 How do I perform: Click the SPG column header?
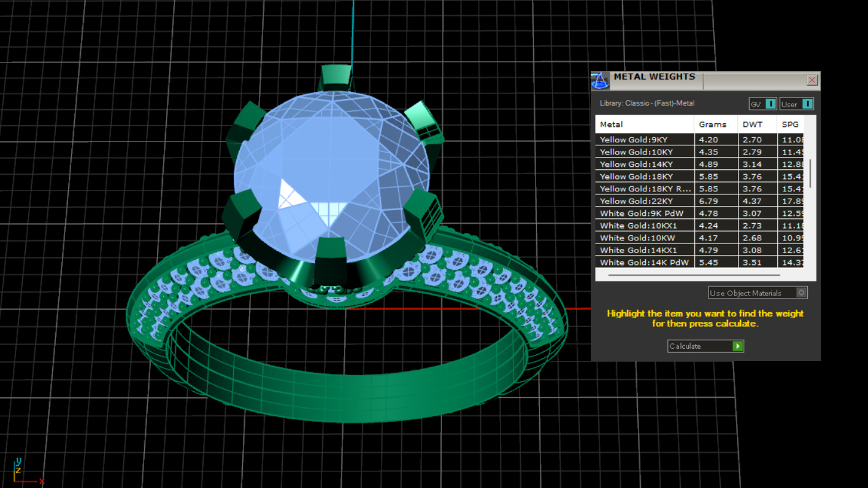pyautogui.click(x=790, y=124)
